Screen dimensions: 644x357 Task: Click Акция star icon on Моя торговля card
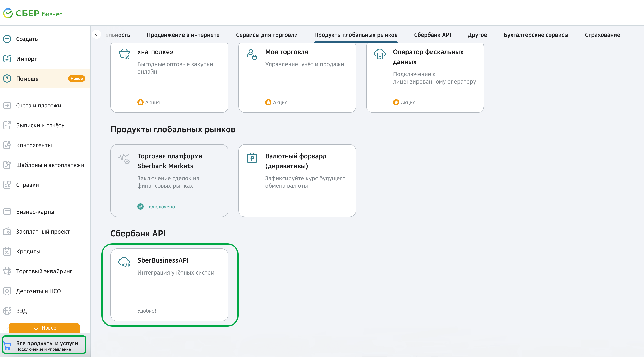pyautogui.click(x=268, y=103)
